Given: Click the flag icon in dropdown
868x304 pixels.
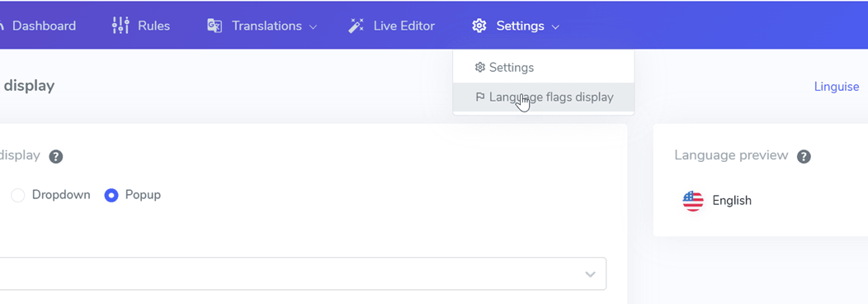Looking at the screenshot, I should coord(480,97).
